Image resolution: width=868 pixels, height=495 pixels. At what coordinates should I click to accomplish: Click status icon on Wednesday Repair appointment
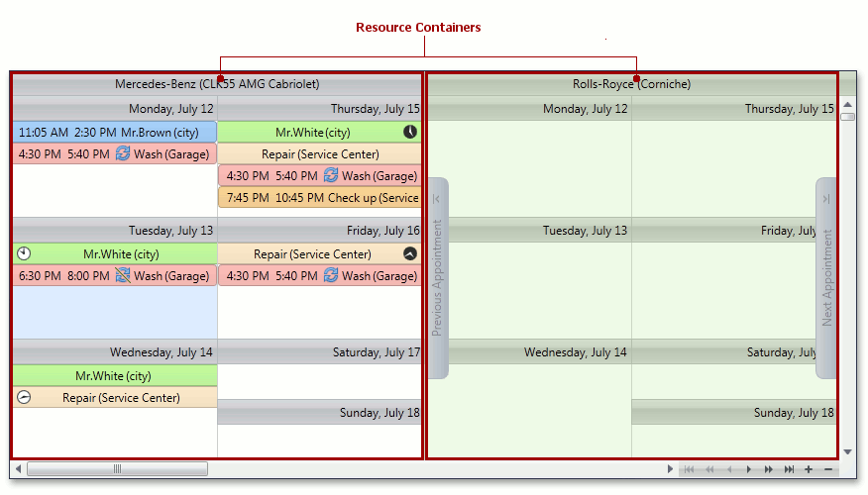[x=24, y=397]
